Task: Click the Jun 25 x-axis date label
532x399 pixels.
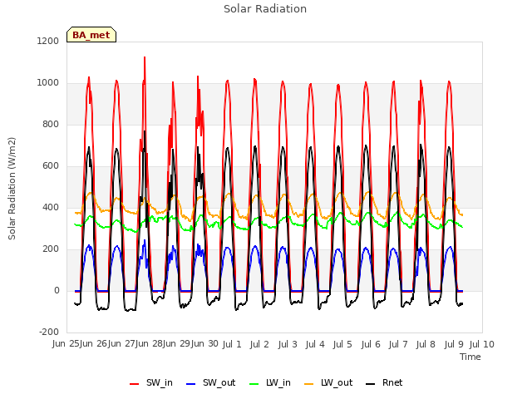Action: [66, 344]
